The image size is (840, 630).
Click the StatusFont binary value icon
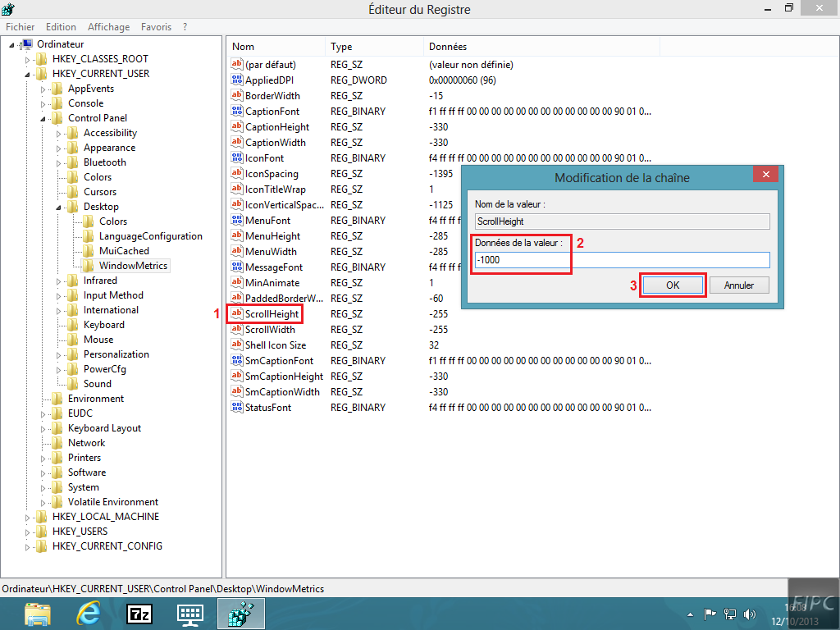click(237, 408)
